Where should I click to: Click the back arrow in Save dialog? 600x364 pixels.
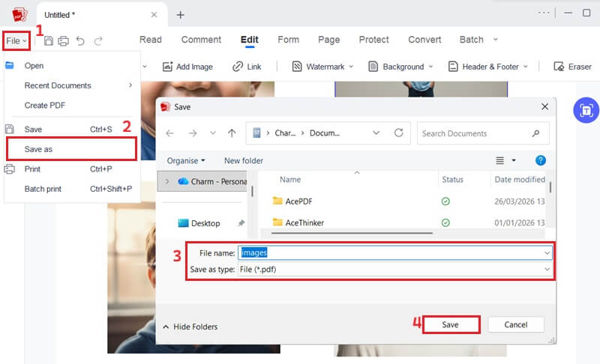coord(170,133)
